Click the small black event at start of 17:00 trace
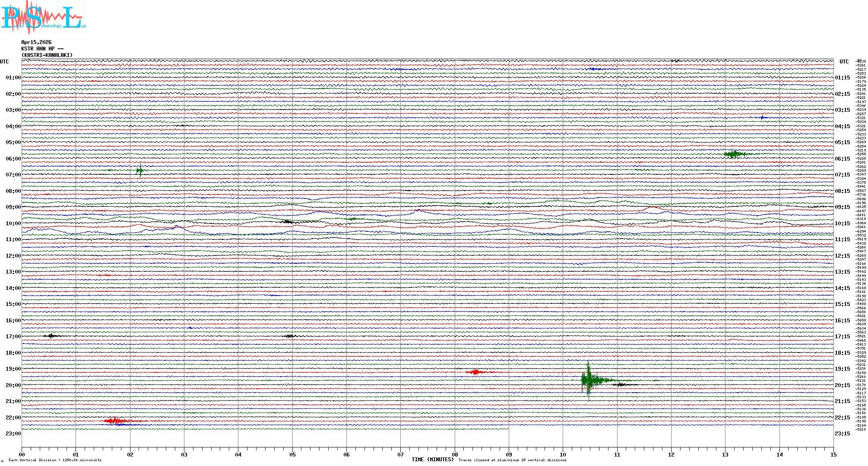 (x=51, y=335)
